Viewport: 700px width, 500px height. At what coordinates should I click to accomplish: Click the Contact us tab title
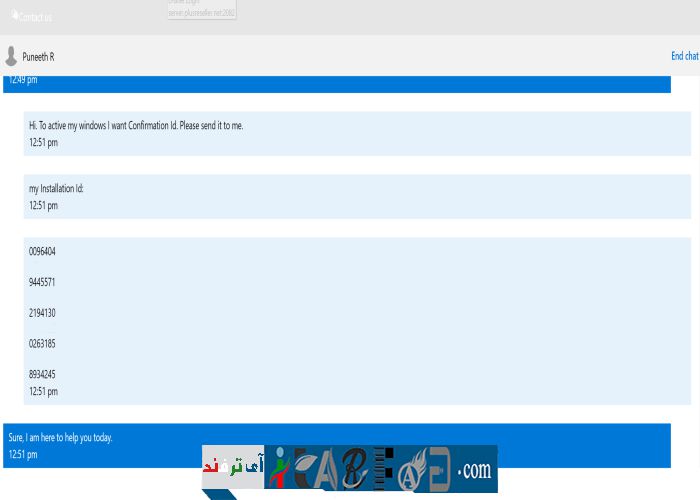pyautogui.click(x=35, y=17)
